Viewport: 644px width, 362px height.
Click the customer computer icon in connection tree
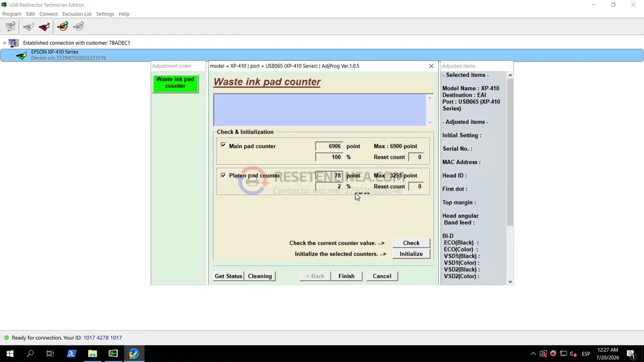(14, 43)
